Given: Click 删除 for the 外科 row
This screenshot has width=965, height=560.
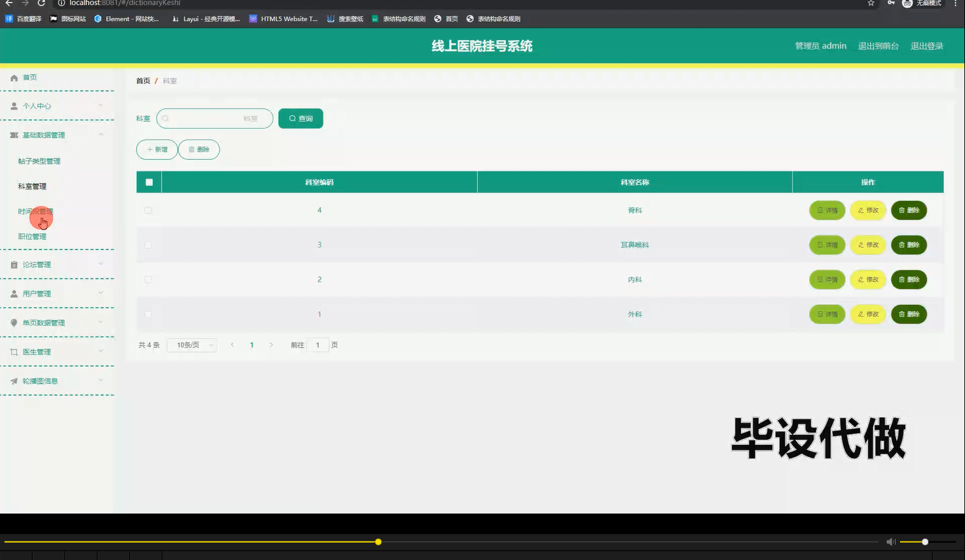Looking at the screenshot, I should coord(909,314).
